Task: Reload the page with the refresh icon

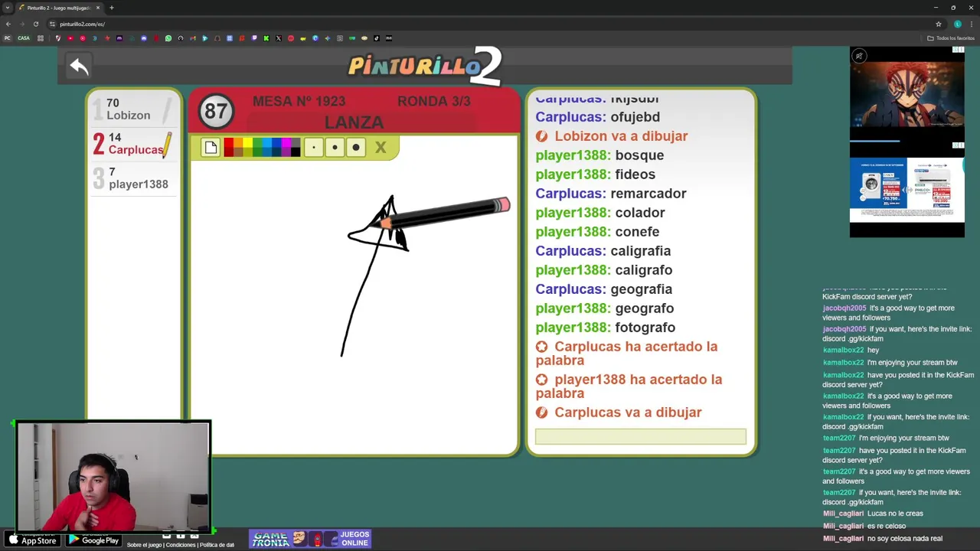Action: [35, 24]
